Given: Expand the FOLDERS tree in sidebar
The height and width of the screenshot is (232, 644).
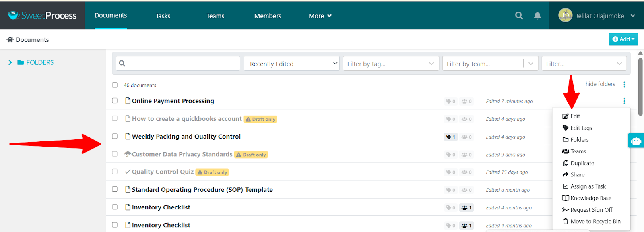Looking at the screenshot, I should 10,62.
